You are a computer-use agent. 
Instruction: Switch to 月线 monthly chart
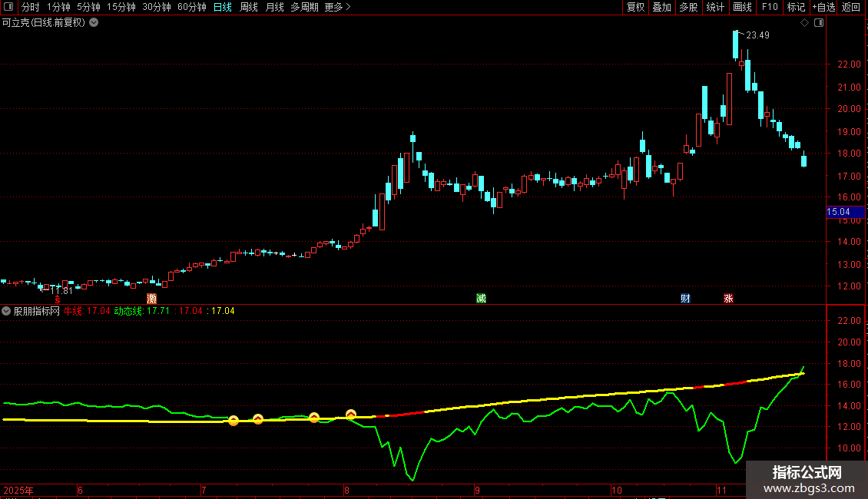pyautogui.click(x=274, y=7)
